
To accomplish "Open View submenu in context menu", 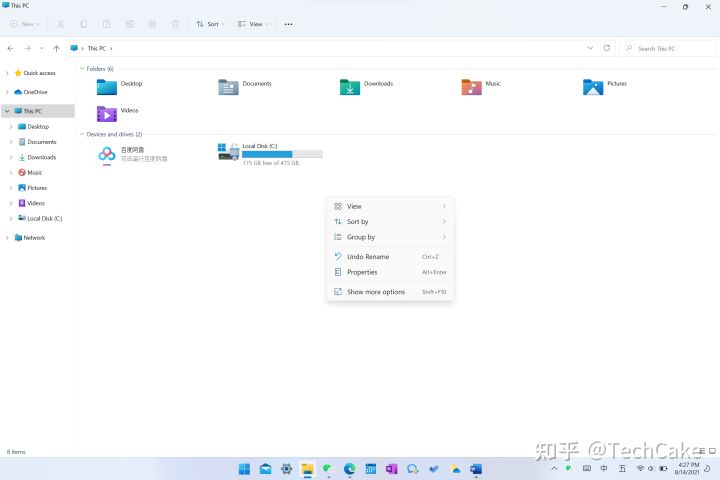I will click(390, 206).
